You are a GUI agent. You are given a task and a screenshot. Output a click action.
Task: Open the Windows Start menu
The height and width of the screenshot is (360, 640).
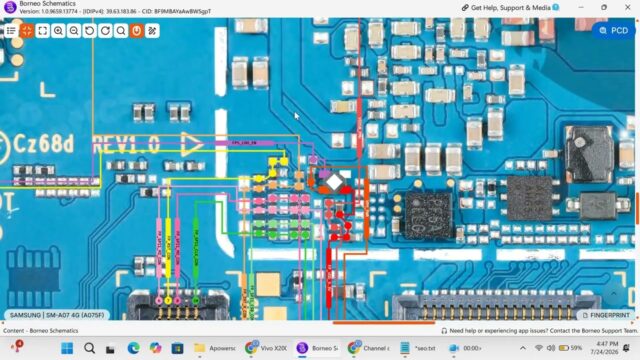[x=67, y=348]
